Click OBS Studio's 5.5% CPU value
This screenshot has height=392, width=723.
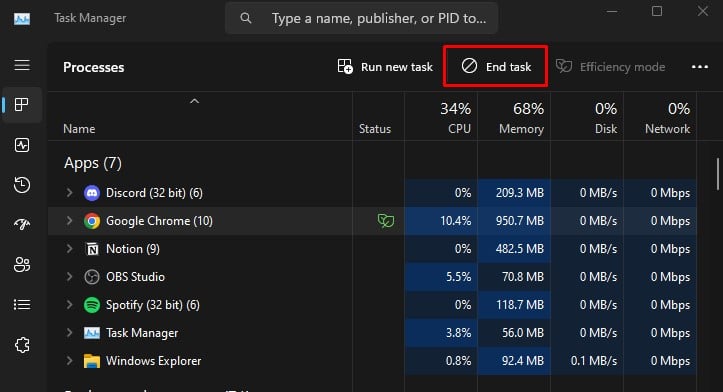click(x=458, y=277)
